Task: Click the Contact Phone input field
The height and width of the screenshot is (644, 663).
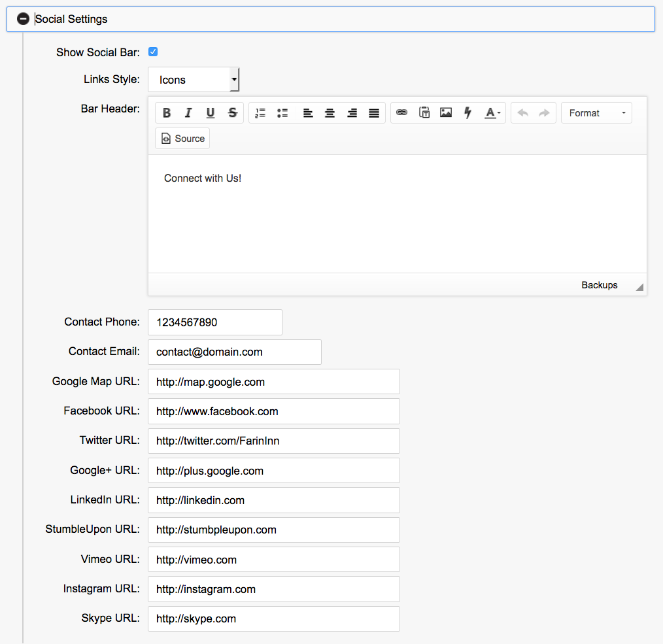Action: point(215,322)
